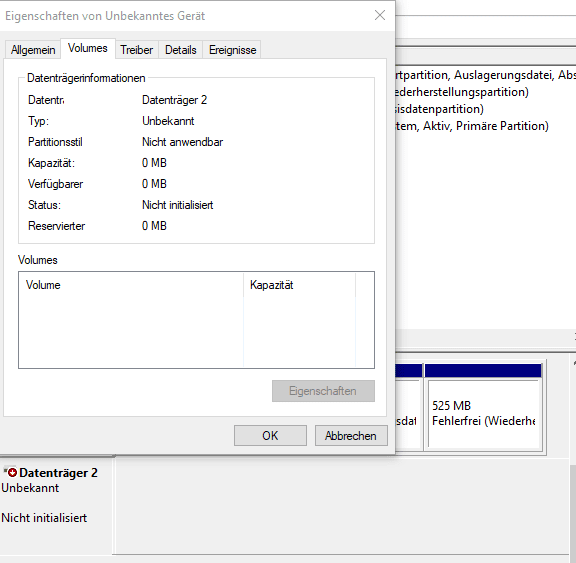
Task: Click the red error icon beside Datenträger 2
Action: (x=12, y=472)
